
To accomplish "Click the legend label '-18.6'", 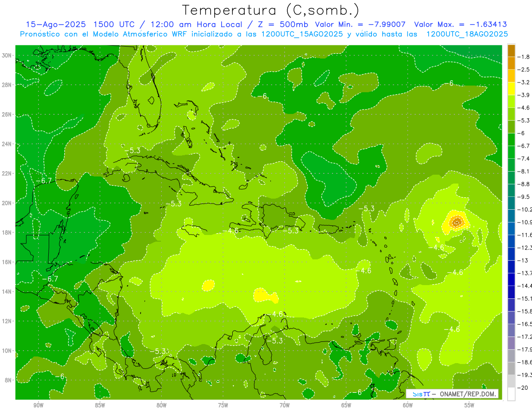I will pyautogui.click(x=524, y=362).
